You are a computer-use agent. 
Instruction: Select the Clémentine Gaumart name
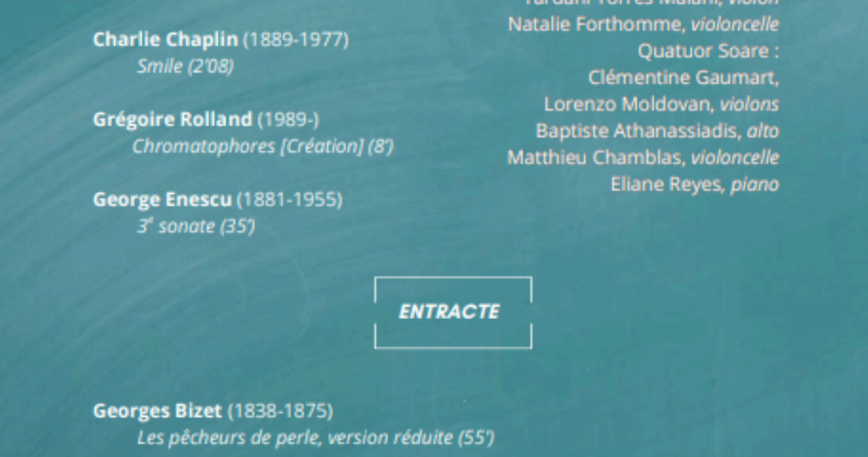(x=683, y=78)
